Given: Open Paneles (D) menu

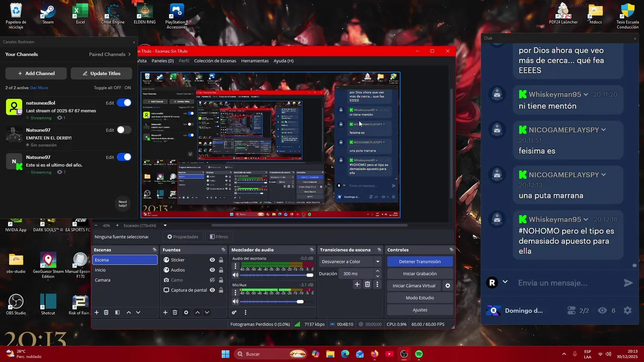Looking at the screenshot, I should pyautogui.click(x=163, y=61).
